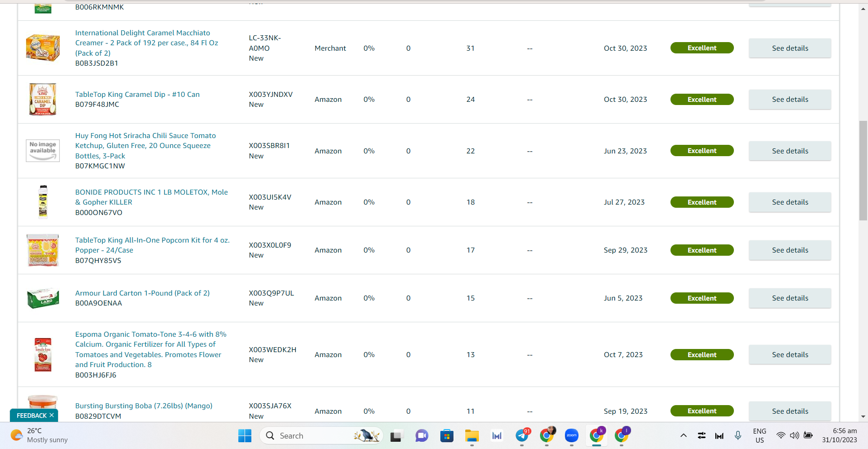
Task: Click date Jul 27, 2023 in MOLETOX row
Action: (624, 202)
